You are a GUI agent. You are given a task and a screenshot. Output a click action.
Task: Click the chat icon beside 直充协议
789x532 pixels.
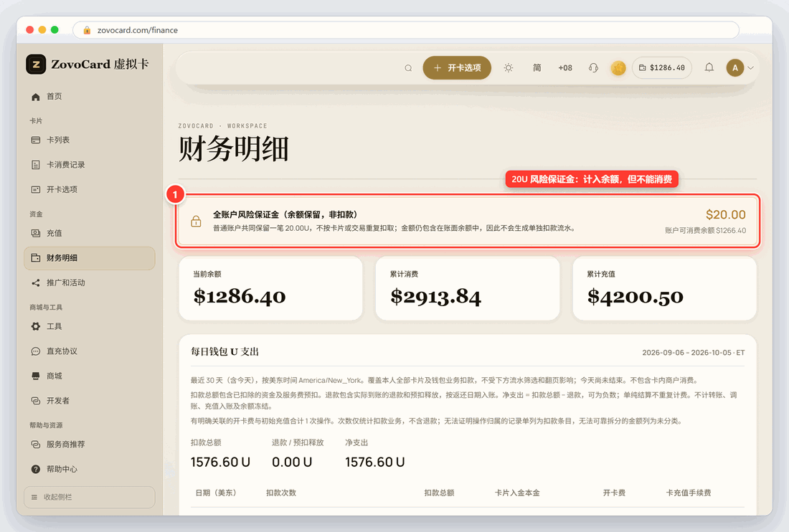[36, 351]
